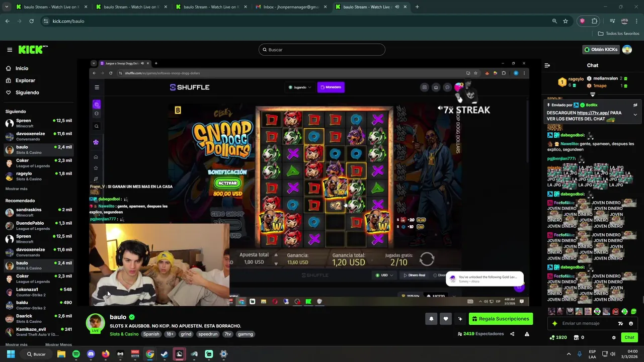Open rageylo channel in sidebar
Screen dimensions: 644x362
pyautogui.click(x=38, y=176)
